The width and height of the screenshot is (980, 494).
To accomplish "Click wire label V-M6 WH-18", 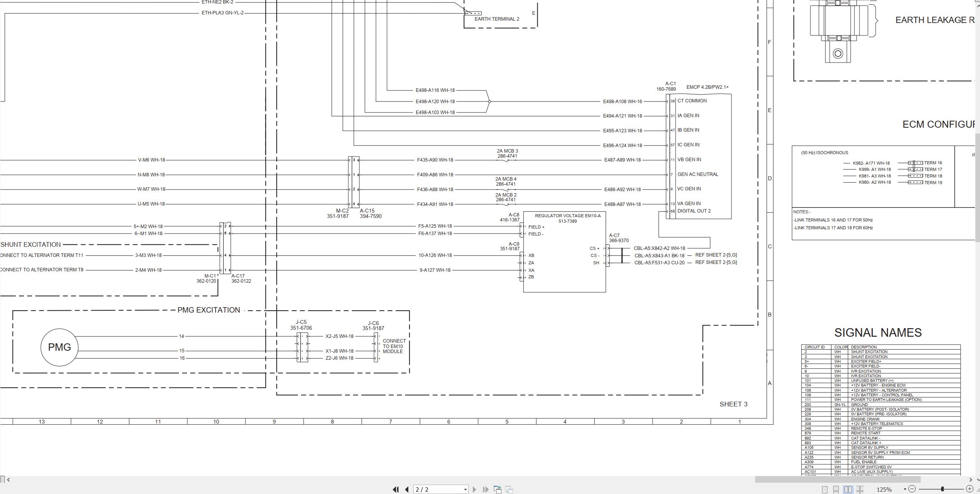I will click(152, 160).
